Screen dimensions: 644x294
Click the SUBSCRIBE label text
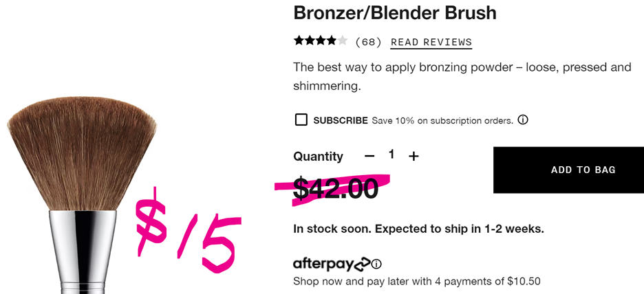tap(341, 120)
